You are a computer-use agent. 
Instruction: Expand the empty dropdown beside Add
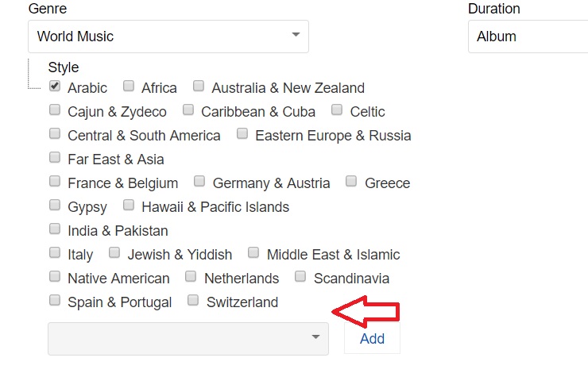(x=188, y=339)
